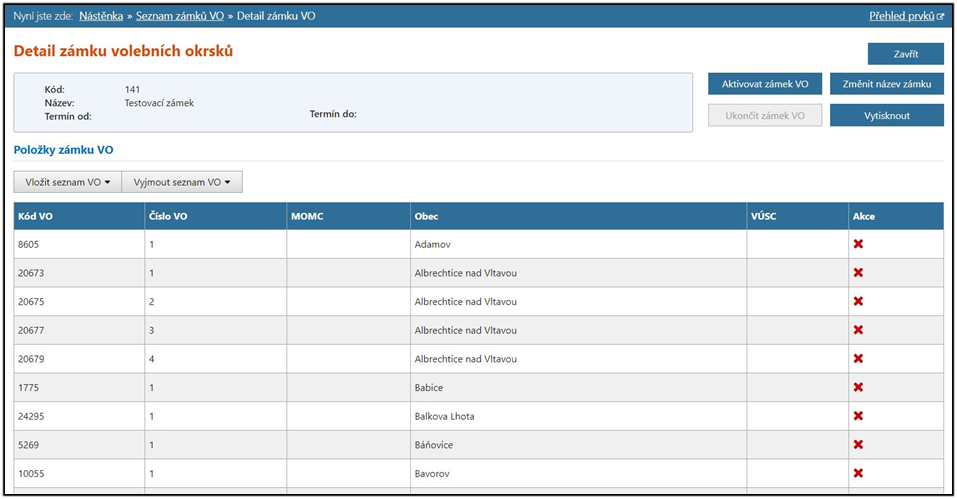Click the Kód VO column header
The image size is (957, 499).
(34, 216)
